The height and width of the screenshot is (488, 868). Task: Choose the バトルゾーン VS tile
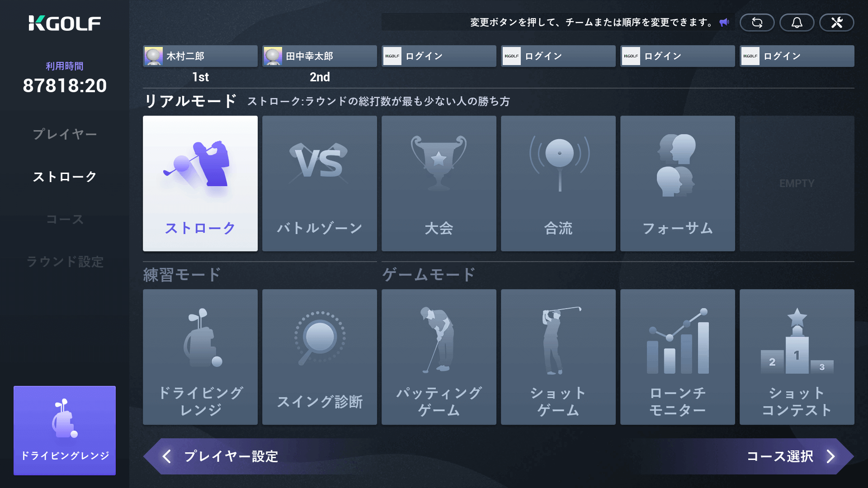pos(320,183)
